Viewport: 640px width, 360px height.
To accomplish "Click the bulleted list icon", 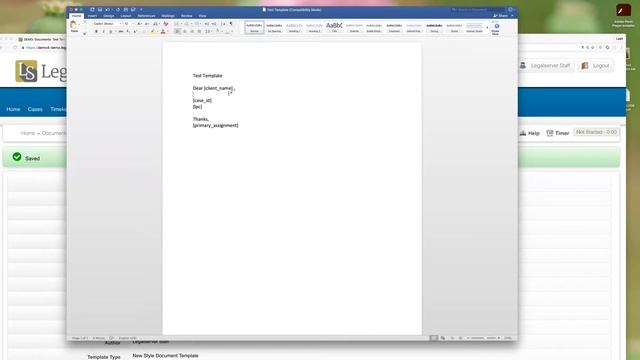I will [176, 24].
